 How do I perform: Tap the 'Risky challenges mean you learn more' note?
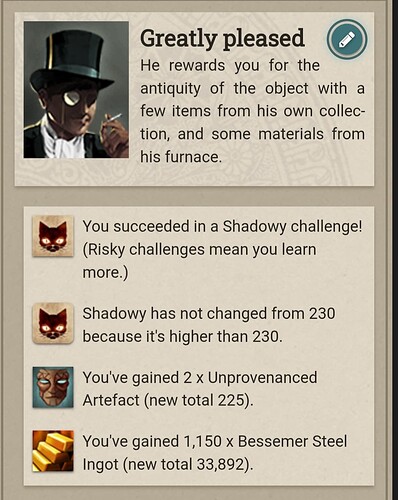pyautogui.click(x=199, y=261)
